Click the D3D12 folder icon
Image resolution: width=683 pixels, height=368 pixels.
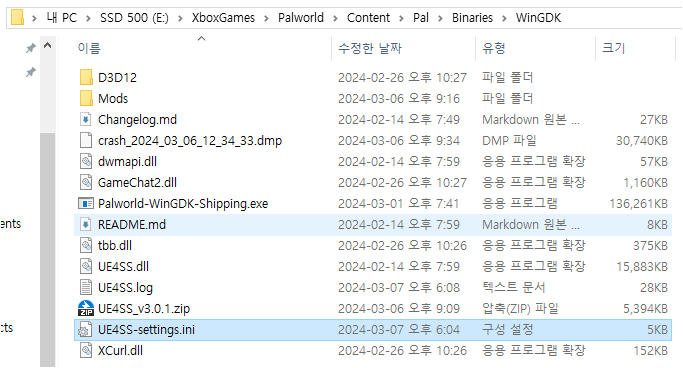86,78
